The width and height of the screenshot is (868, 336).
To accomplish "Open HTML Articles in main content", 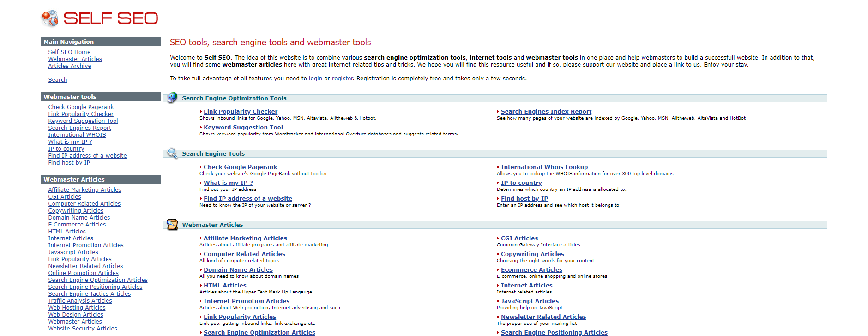I will [x=225, y=286].
